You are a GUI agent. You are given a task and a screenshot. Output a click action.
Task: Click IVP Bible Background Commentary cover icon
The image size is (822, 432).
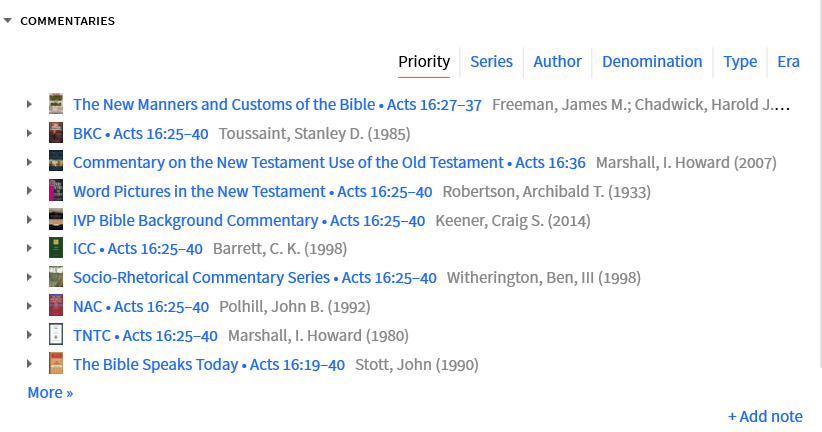tap(56, 220)
